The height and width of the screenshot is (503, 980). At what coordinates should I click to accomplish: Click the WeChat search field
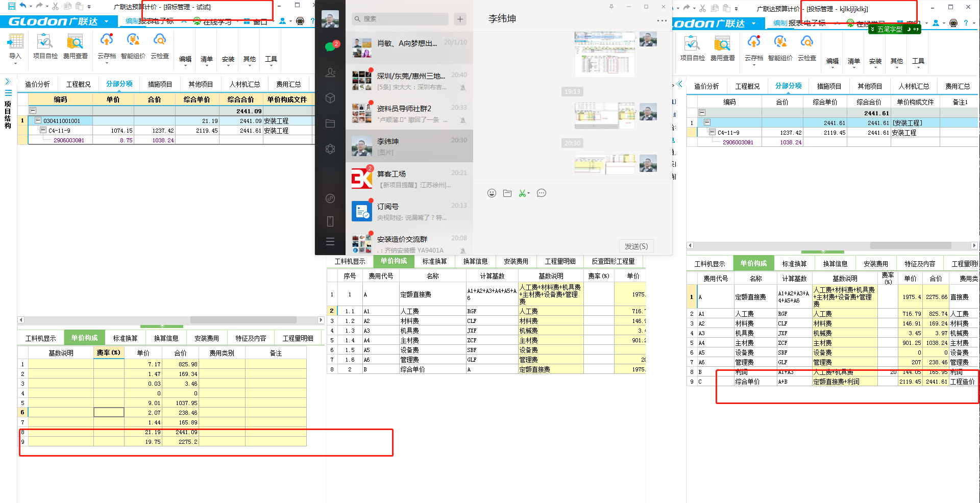[400, 19]
